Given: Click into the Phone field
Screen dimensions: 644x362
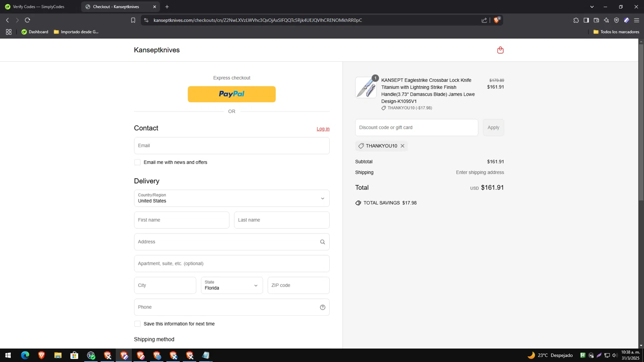Looking at the screenshot, I should pos(232,307).
